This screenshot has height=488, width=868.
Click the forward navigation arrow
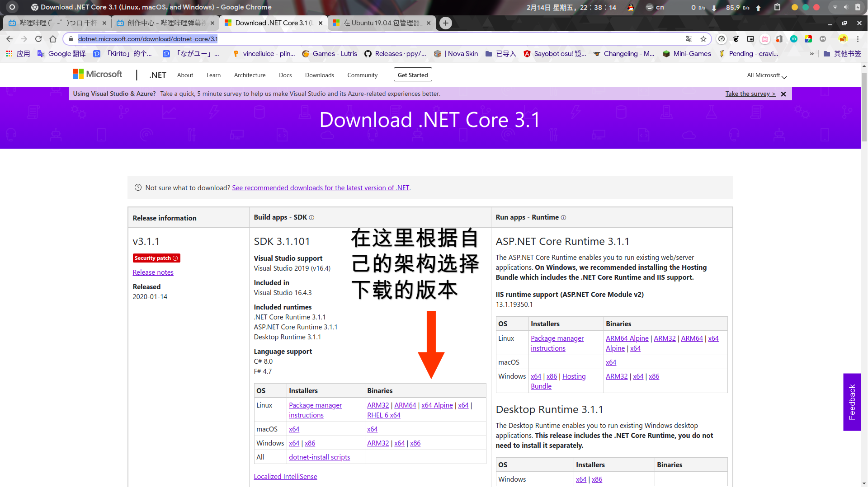click(24, 39)
